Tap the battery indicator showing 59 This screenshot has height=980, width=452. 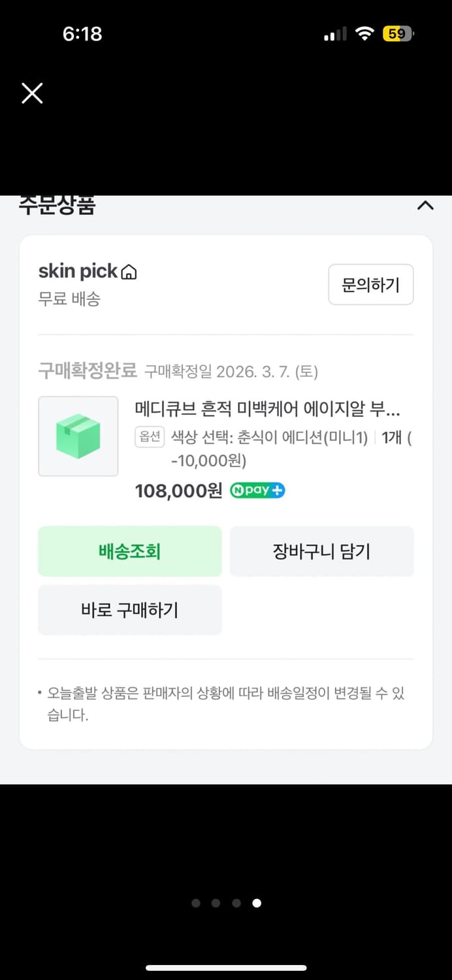click(396, 33)
